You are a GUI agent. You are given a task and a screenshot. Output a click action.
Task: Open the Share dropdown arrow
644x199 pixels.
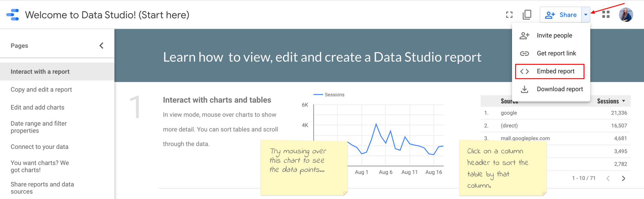586,15
